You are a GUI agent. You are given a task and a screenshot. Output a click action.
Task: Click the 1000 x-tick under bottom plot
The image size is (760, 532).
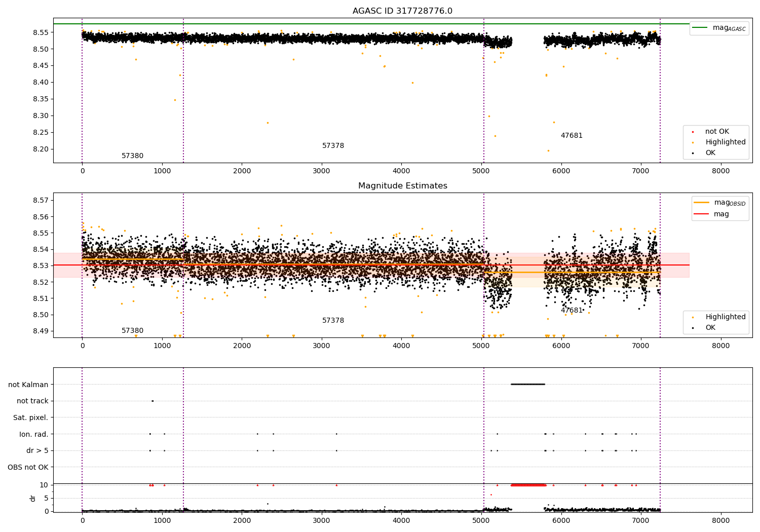pos(162,520)
